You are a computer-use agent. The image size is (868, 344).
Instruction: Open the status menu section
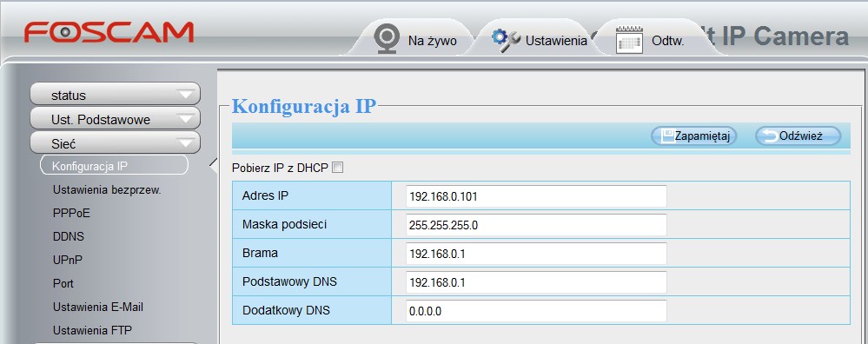[x=115, y=94]
